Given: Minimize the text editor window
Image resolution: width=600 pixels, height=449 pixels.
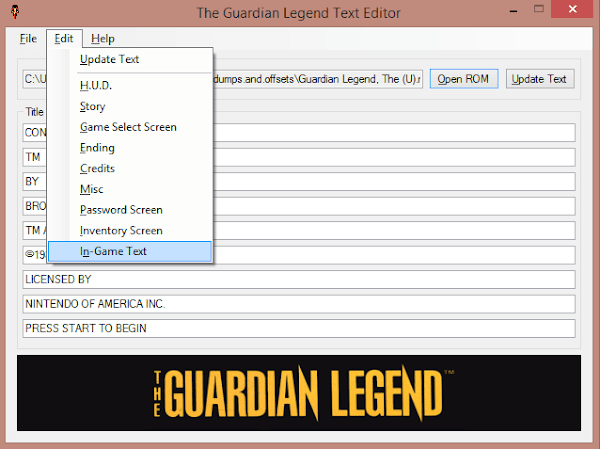Looking at the screenshot, I should click(514, 11).
